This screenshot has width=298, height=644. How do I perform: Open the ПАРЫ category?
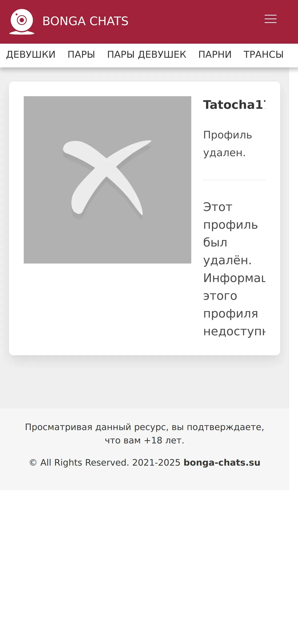click(x=81, y=55)
